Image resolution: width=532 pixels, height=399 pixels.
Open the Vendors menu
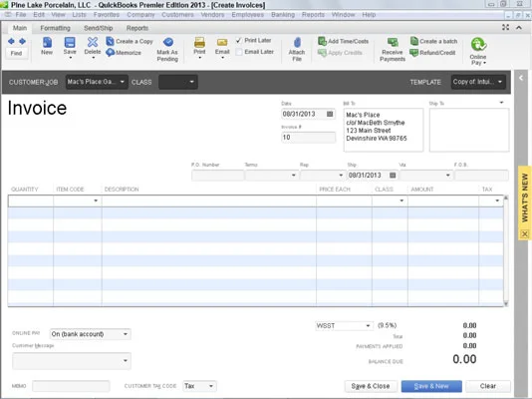[212, 15]
